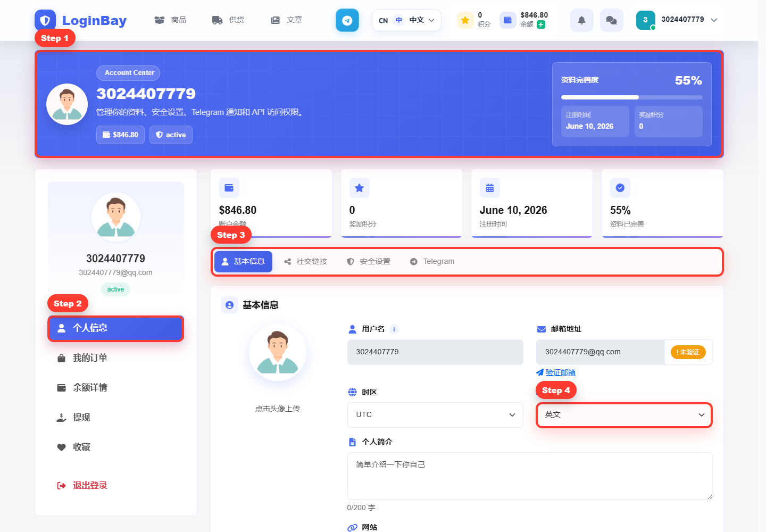Click the blue Telegram button in header

347,20
